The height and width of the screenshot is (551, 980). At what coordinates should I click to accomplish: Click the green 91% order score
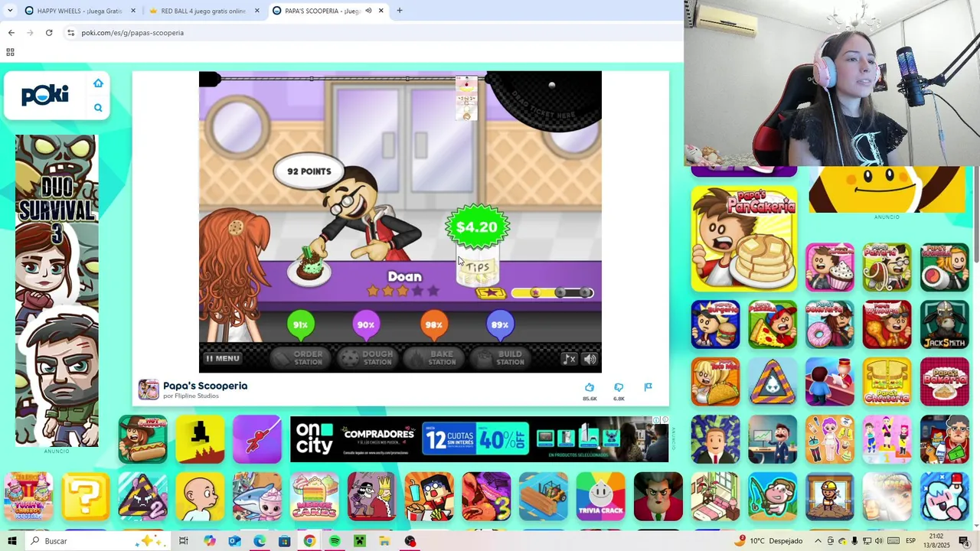click(300, 325)
